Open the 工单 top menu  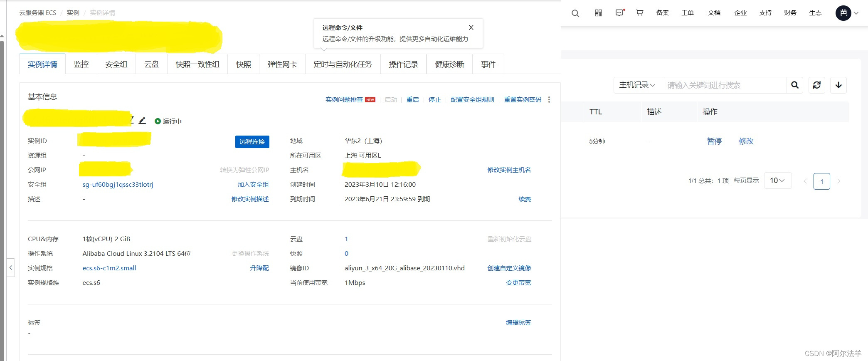tap(688, 13)
